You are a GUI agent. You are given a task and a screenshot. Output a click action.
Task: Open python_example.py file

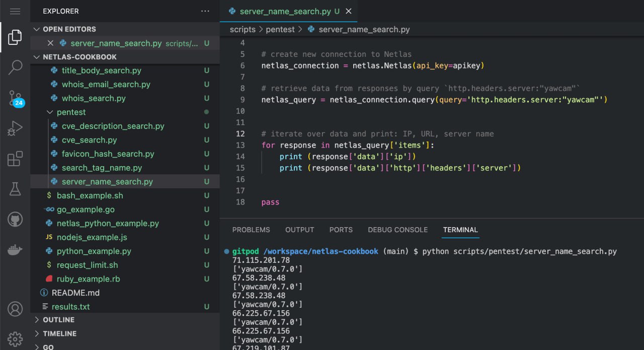pos(125,251)
